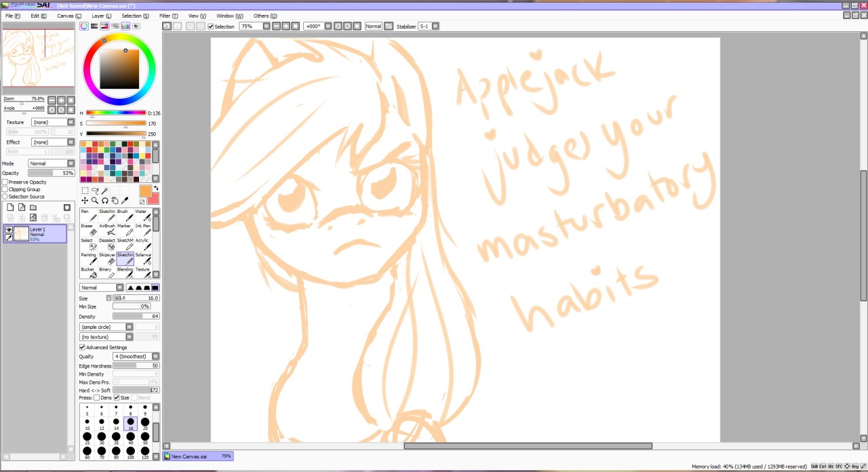Open the rotation angle +000° dropdown
This screenshot has height=472, width=868.
click(317, 26)
